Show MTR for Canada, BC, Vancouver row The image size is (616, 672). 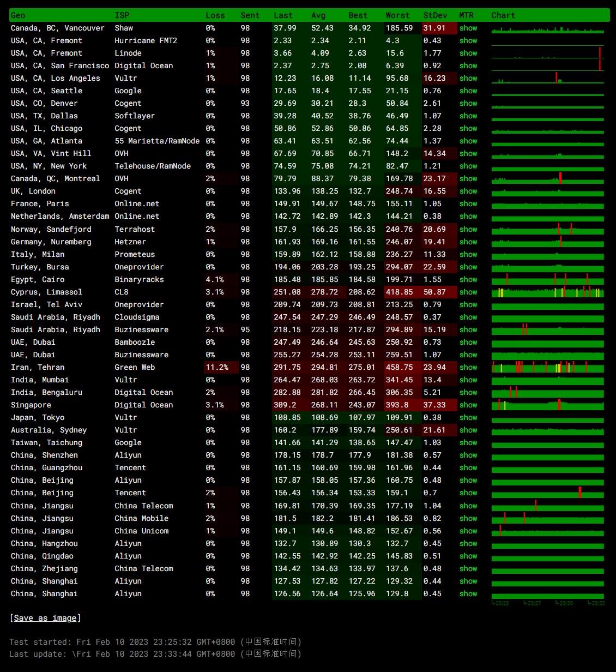(x=468, y=28)
